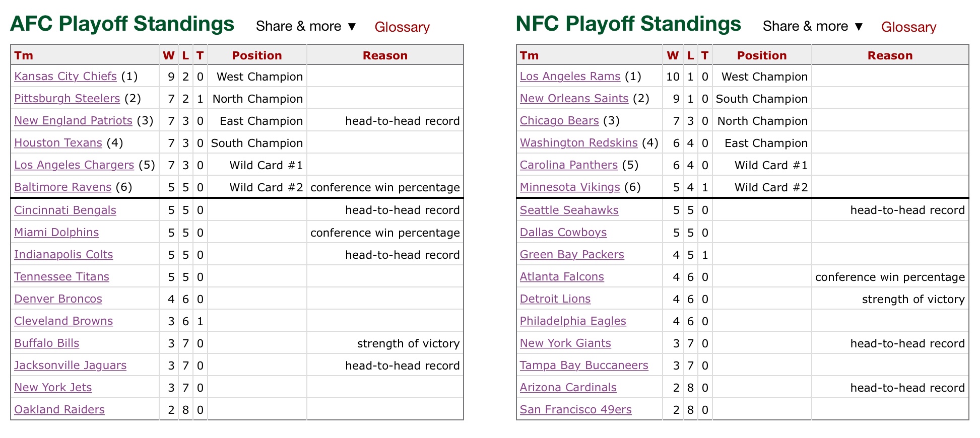This screenshot has height=438, width=980.
Task: Sort AFC table by L column
Action: click(x=185, y=55)
